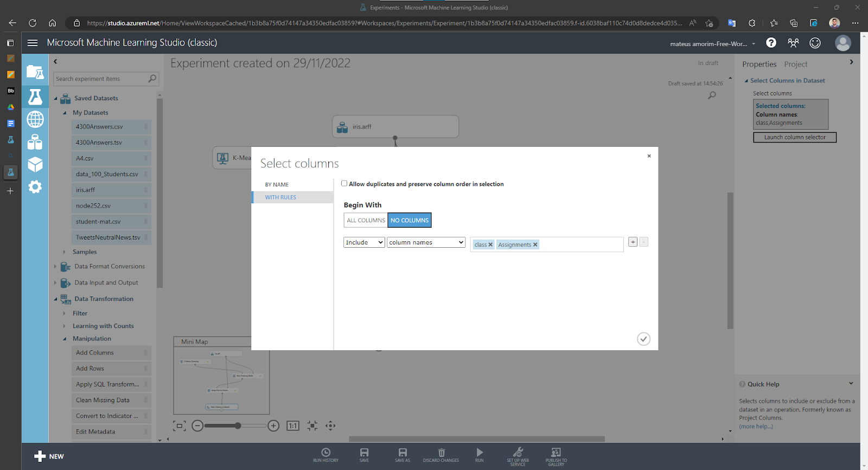Open the community forum people icon

click(x=793, y=43)
